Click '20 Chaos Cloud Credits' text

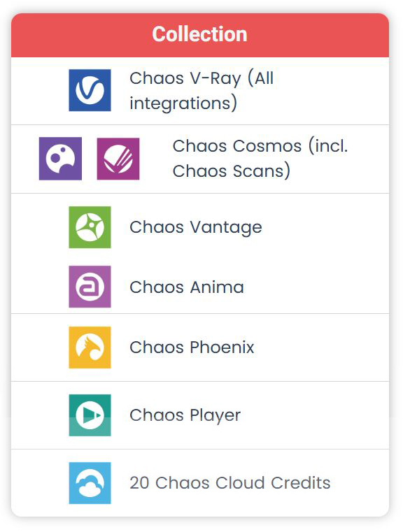230,483
